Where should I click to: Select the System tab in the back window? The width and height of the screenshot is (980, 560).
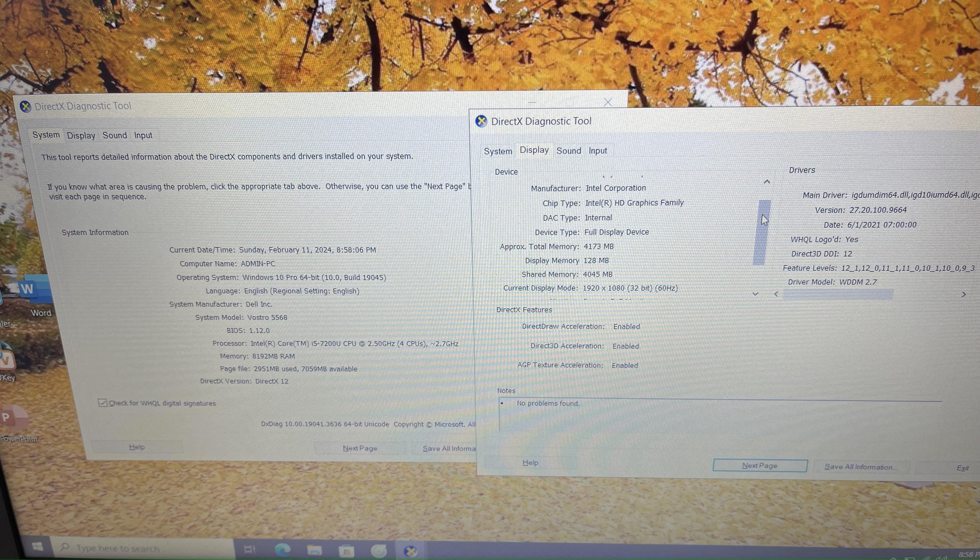point(46,135)
